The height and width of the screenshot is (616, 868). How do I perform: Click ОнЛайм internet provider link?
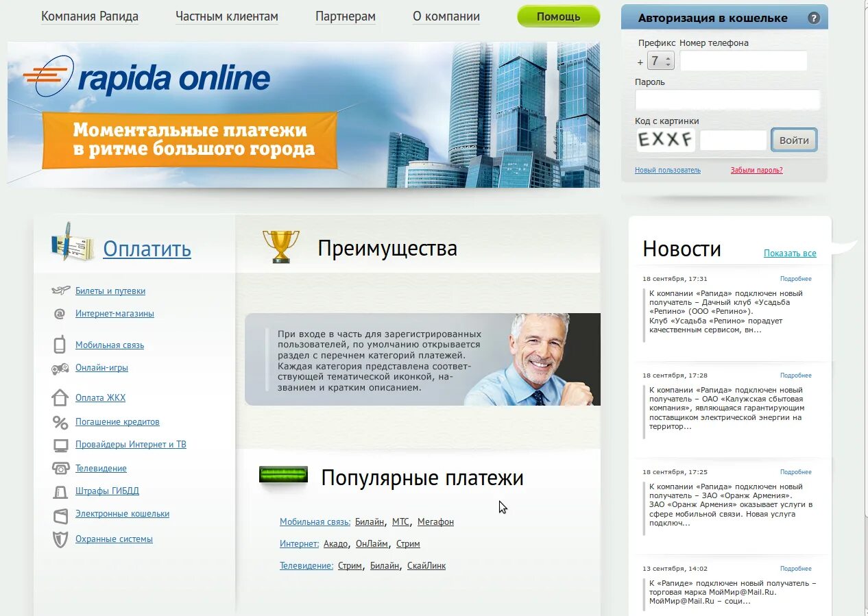tap(372, 544)
